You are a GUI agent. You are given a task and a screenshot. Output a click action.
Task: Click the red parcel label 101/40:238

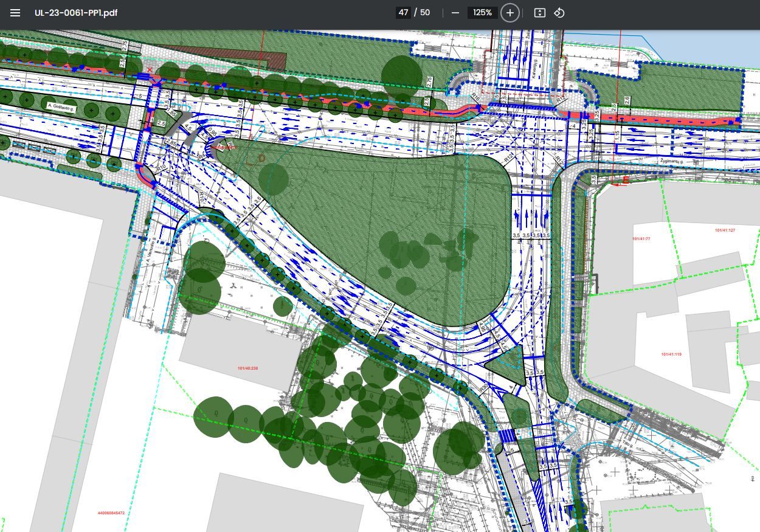248,368
